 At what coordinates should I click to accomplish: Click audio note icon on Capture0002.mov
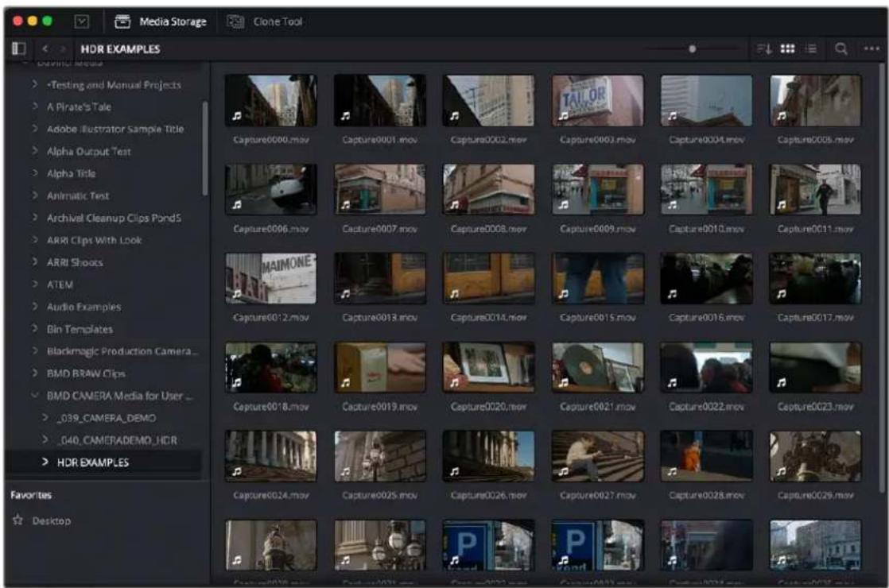[x=454, y=116]
